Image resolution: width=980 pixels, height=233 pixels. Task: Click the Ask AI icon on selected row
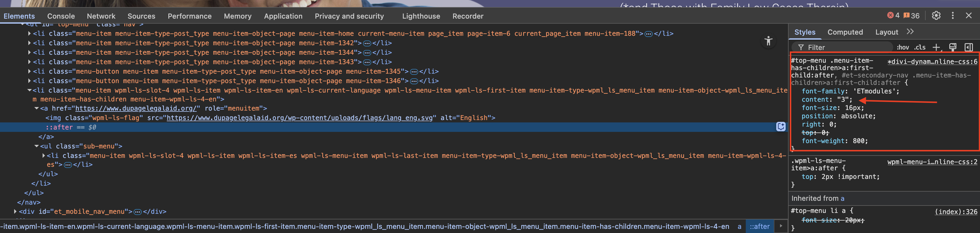781,127
